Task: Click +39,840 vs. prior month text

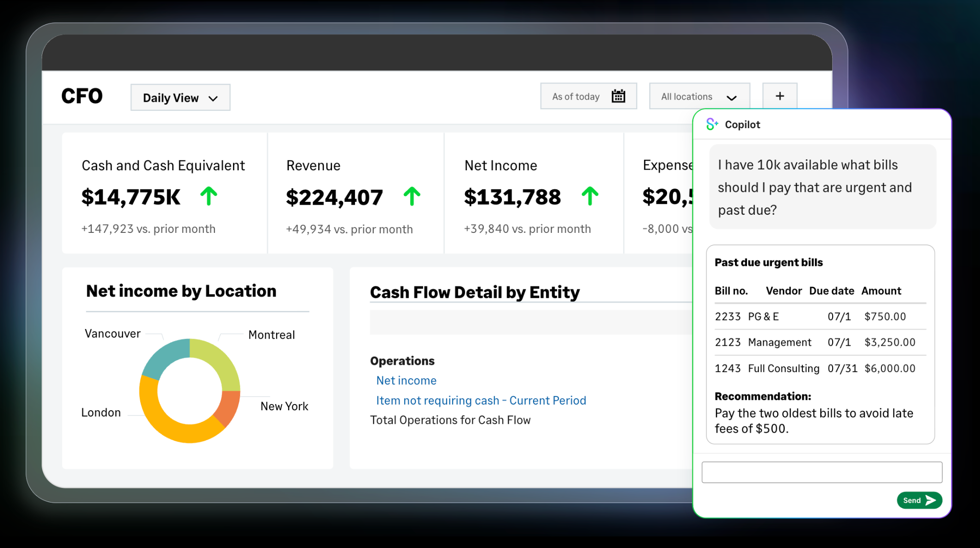Action: [527, 229]
